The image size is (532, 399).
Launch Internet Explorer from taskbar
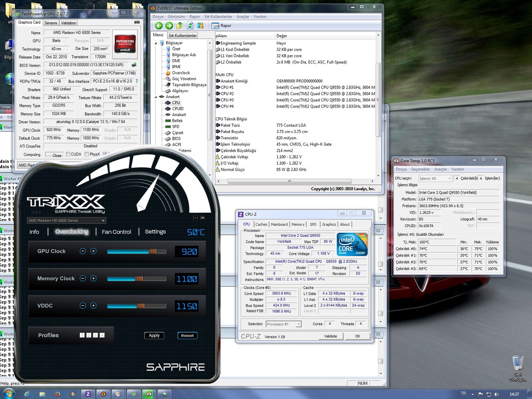27,394
